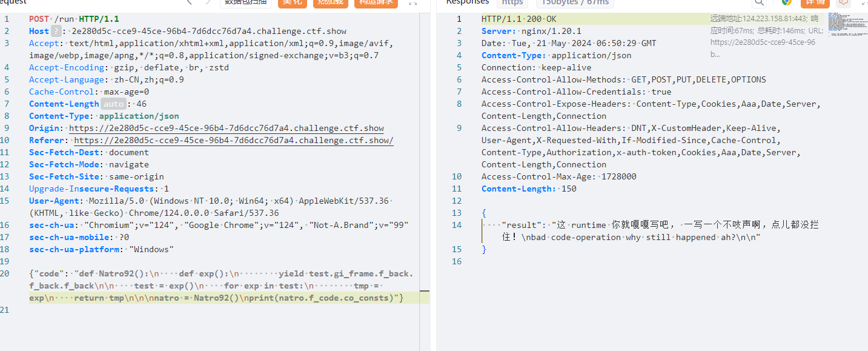Expand the Request editor to fullscreen

point(413,2)
